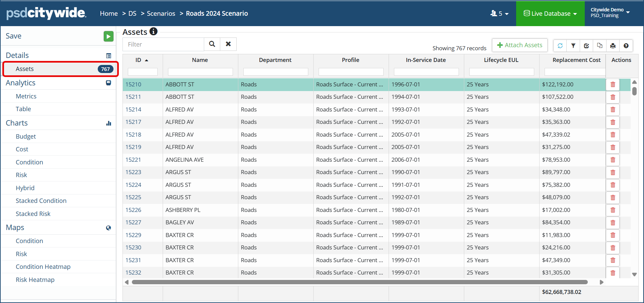Print the assets table

[x=613, y=46]
